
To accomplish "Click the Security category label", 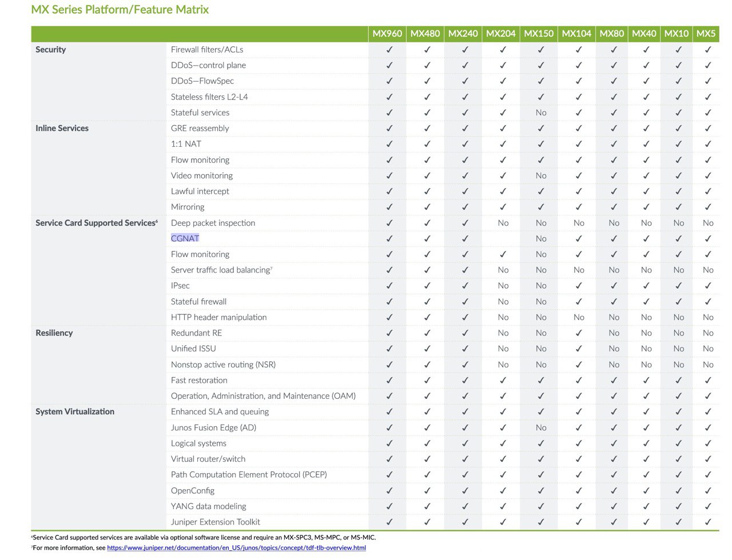I will tap(51, 50).
